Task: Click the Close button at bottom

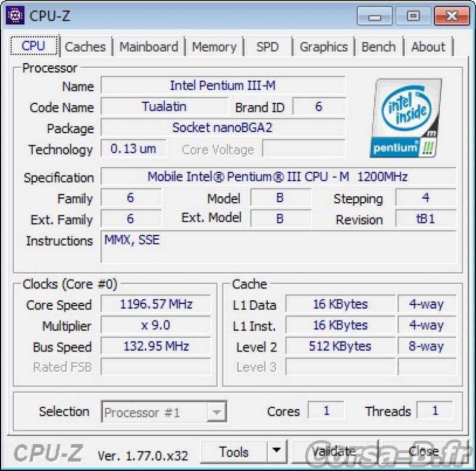Action: point(424,451)
